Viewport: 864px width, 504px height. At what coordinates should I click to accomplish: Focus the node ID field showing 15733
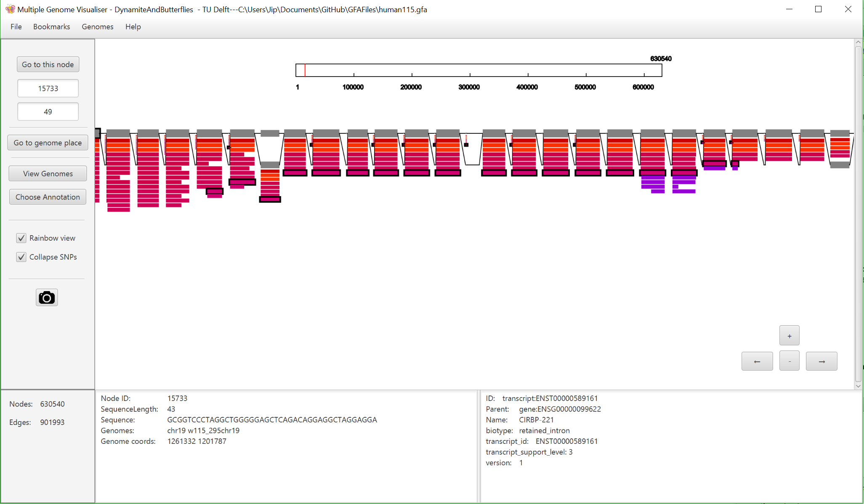tap(48, 88)
